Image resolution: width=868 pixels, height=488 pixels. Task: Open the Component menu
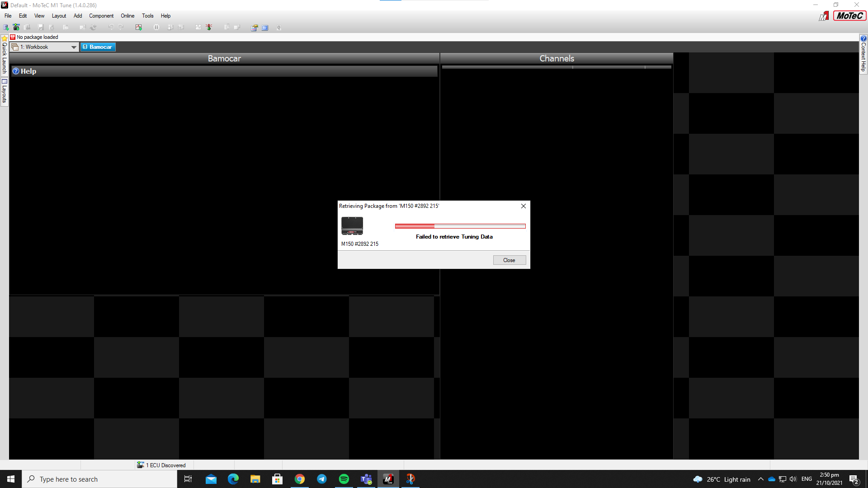(101, 16)
